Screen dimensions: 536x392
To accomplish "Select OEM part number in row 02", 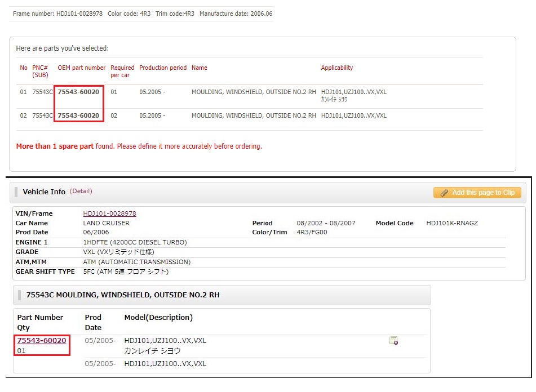I will (78, 115).
